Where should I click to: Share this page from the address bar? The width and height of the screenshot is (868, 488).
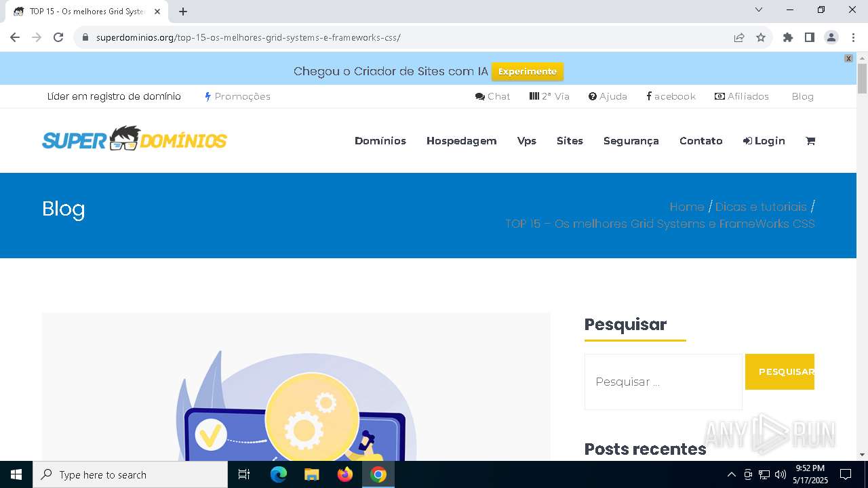tap(739, 37)
